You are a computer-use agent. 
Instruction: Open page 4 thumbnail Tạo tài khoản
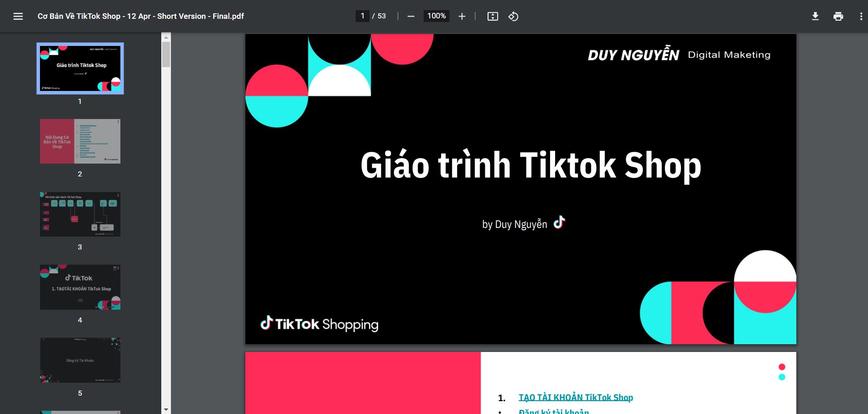pos(80,287)
